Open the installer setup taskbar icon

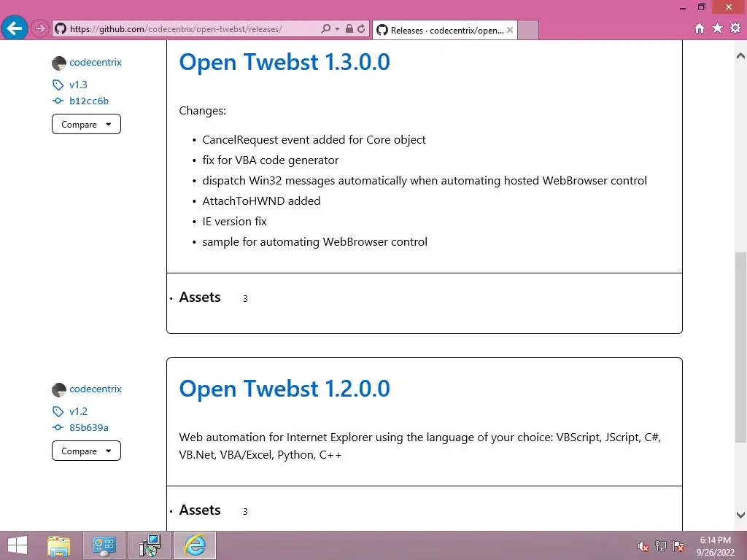tap(150, 545)
